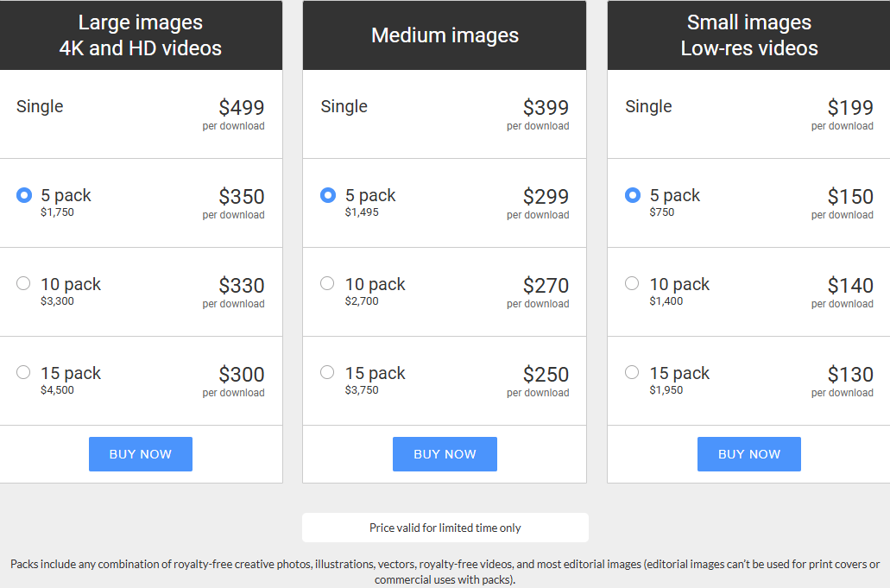890x588 pixels.
Task: Select the Single option for Small images
Action: point(649,106)
